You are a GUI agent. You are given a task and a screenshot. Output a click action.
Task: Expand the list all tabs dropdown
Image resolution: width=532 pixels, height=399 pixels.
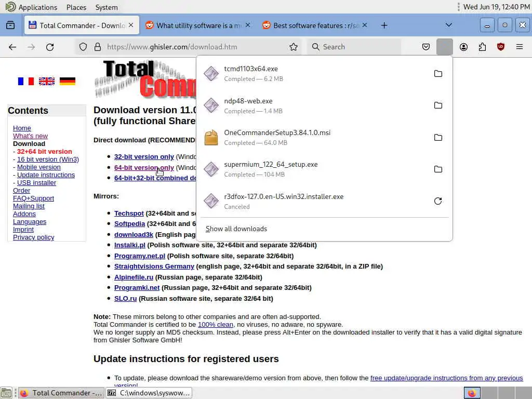click(448, 25)
